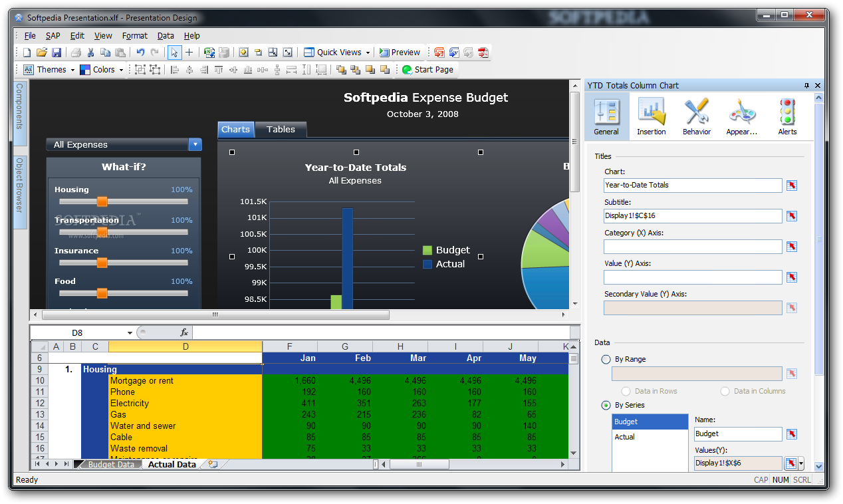
Task: Click the Group Components icon
Action: 140,70
